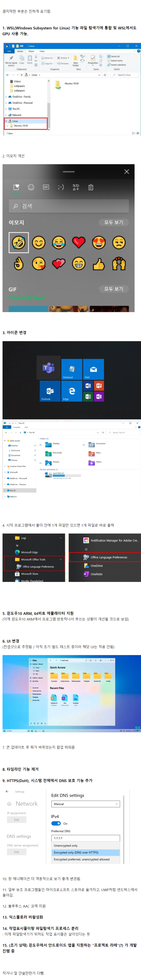Click the Search Linux box
The width and height of the screenshot is (141, 980).
[124, 75]
